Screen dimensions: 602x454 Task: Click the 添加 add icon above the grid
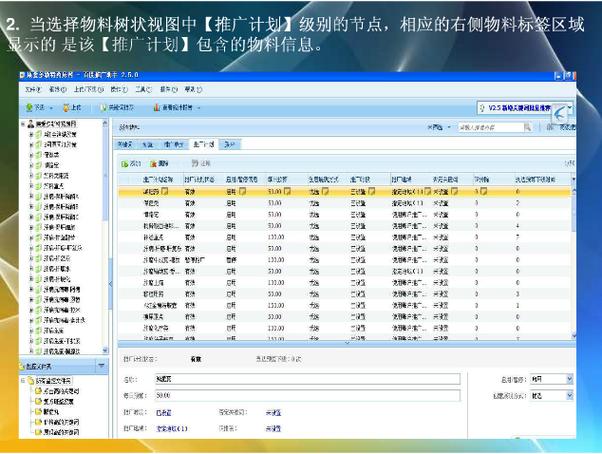click(125, 164)
